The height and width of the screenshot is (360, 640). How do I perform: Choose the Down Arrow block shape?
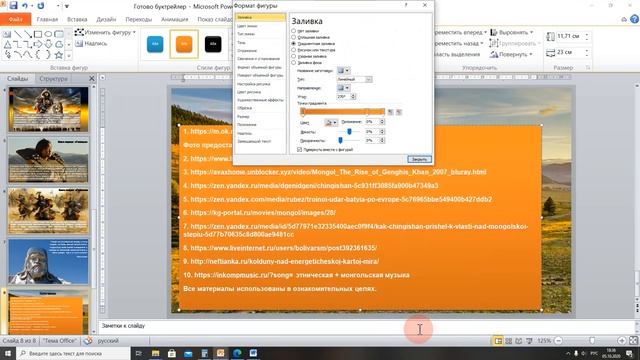tap(48, 44)
